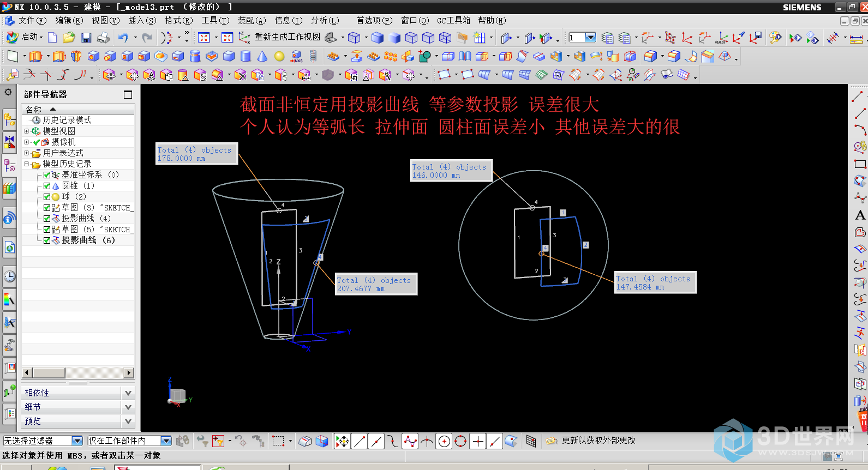868x470 pixels.
Task: Toggle checkbox for 草图 (3)
Action: click(47, 208)
